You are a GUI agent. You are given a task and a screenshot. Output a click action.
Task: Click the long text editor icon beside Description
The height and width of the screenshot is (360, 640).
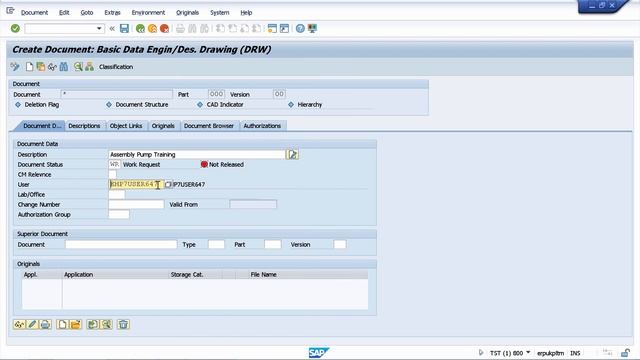click(292, 154)
